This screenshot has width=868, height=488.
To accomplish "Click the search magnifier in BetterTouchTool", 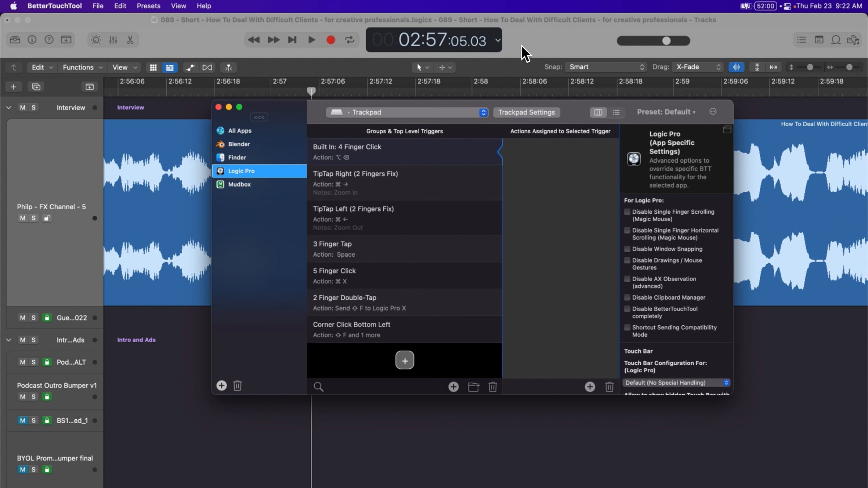I will tap(319, 387).
